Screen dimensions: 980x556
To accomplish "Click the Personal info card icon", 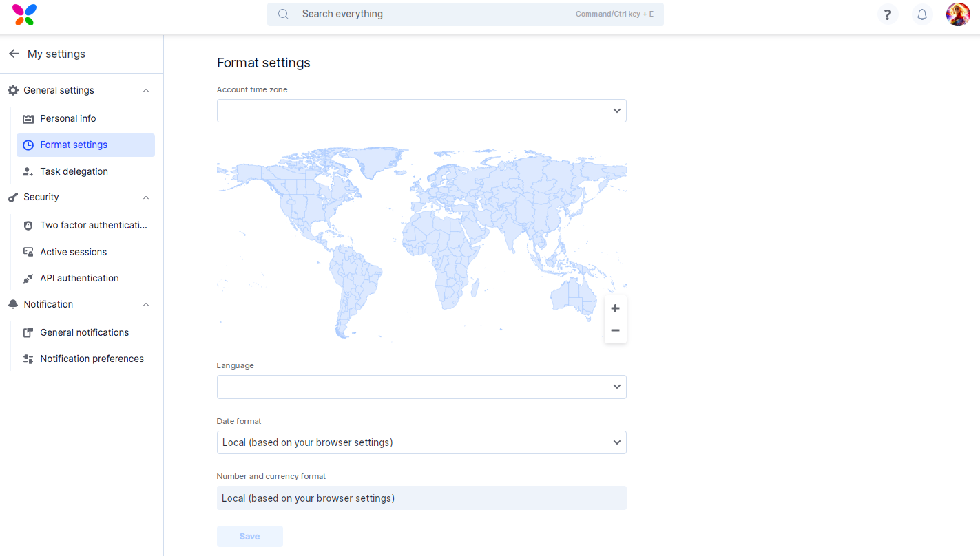I will [28, 118].
